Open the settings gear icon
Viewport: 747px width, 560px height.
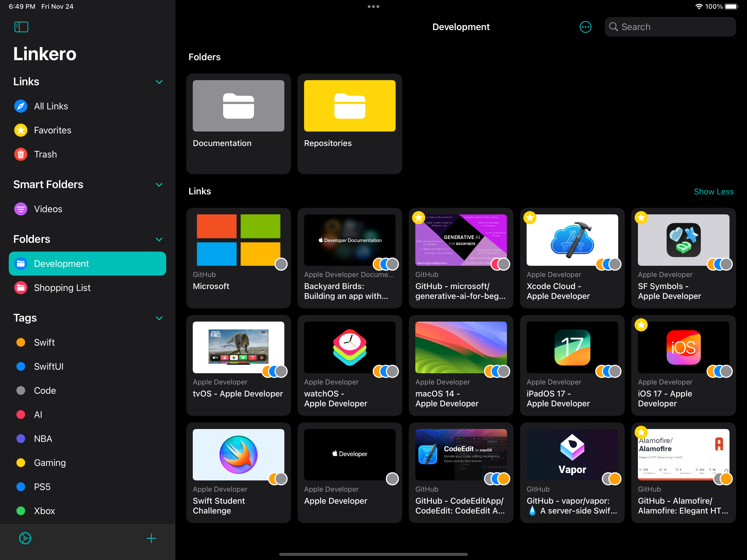(x=25, y=538)
